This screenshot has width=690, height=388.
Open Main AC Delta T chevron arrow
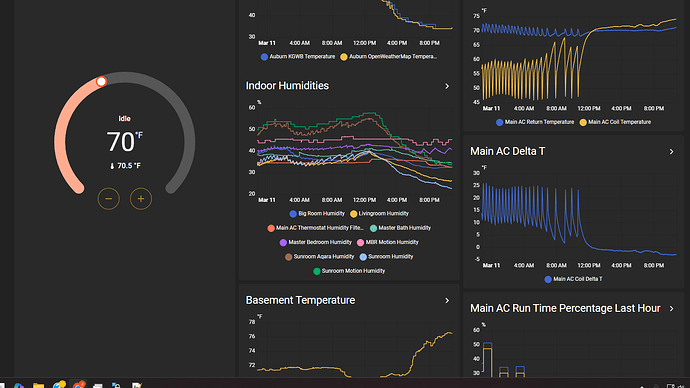pyautogui.click(x=672, y=152)
